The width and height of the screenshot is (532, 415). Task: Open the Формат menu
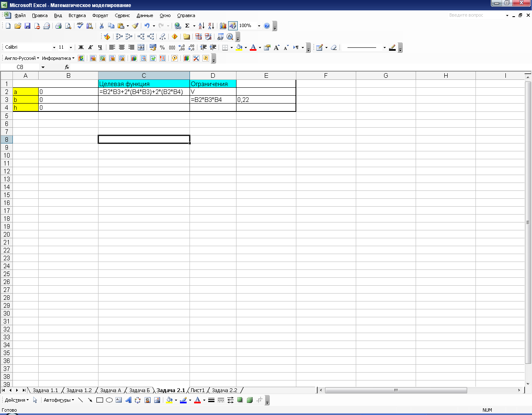(100, 15)
